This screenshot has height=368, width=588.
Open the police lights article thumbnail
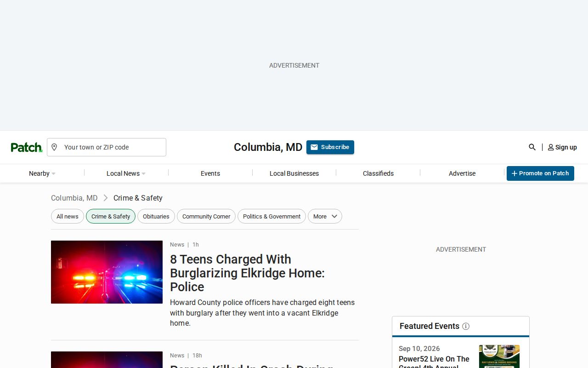tap(107, 272)
